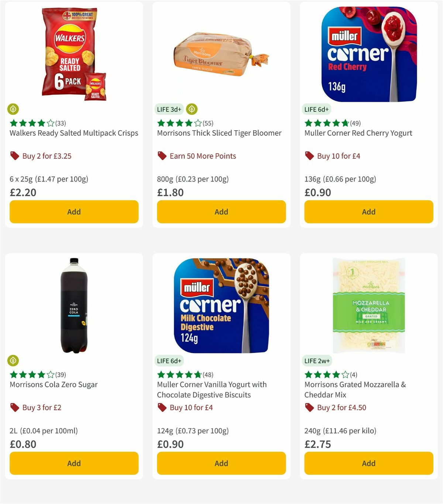Open the Morrisons Thick Sliced Tiger Bloomer product page
443x504 pixels.
click(x=219, y=133)
